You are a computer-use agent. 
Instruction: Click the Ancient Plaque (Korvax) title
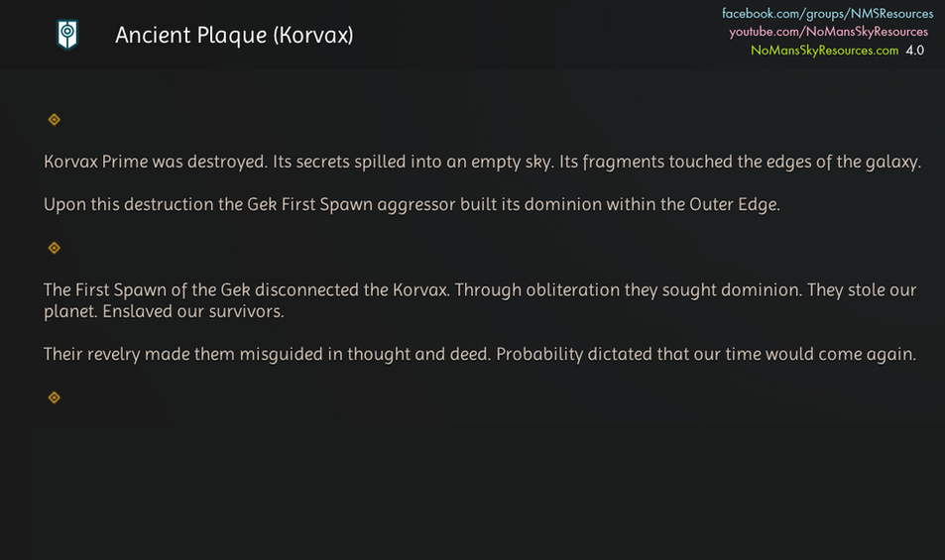point(234,35)
